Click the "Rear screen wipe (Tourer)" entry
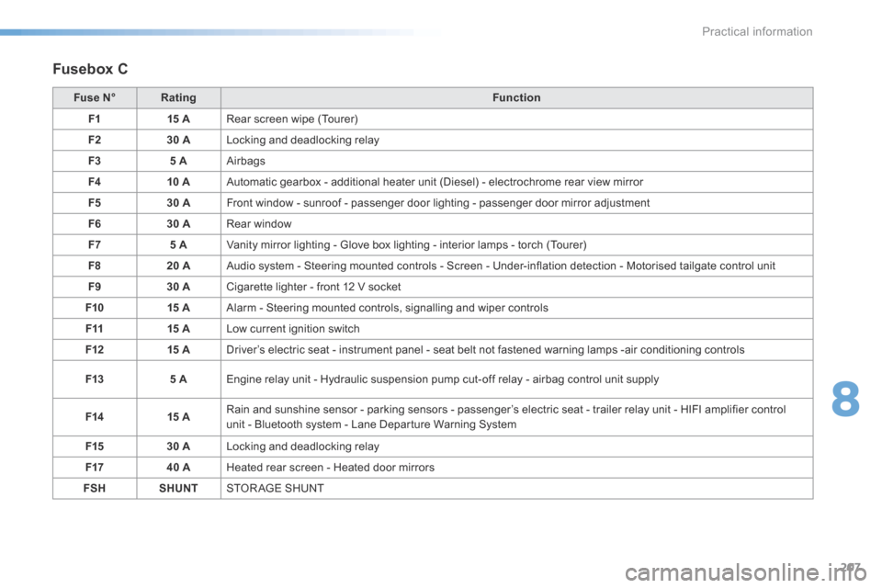The width and height of the screenshot is (882, 588). coord(291,119)
